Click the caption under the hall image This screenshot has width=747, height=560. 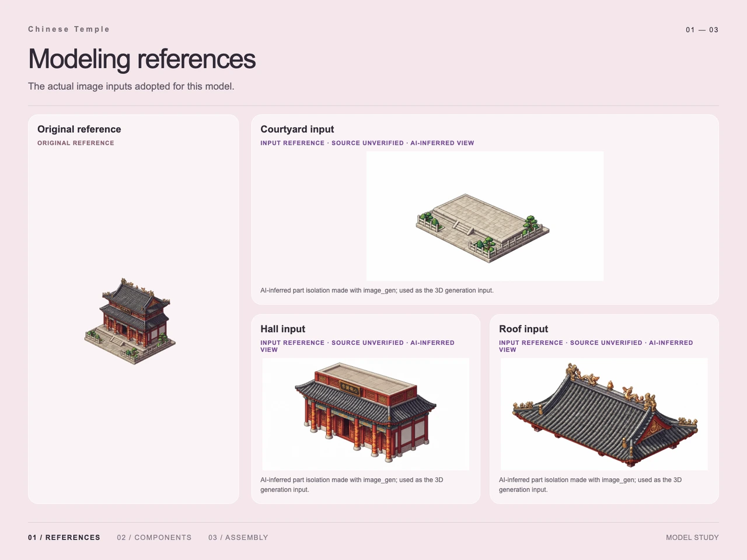(x=351, y=485)
